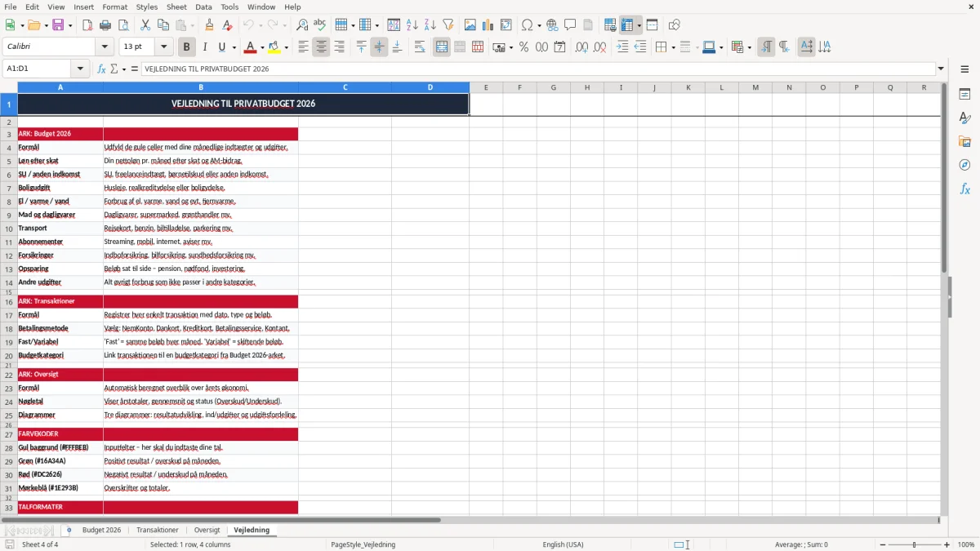Click in the formula input line

pos(537,69)
